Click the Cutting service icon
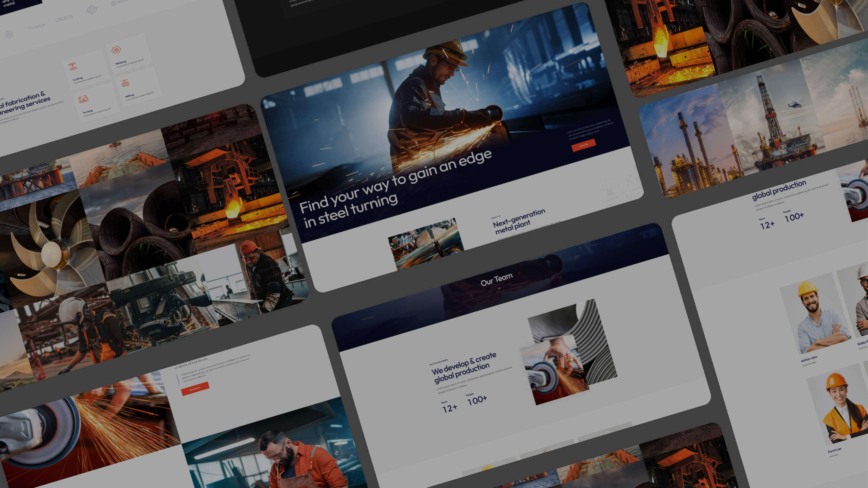This screenshot has width=868, height=488. [x=73, y=67]
